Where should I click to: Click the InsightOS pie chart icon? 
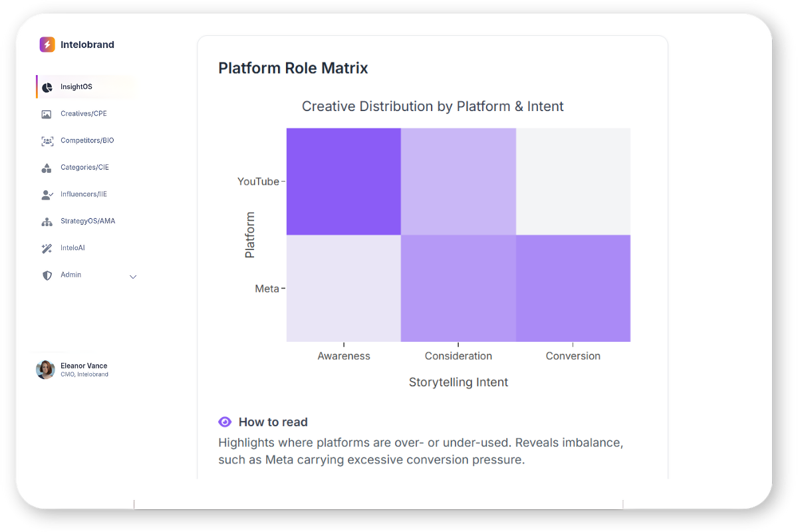click(x=47, y=88)
